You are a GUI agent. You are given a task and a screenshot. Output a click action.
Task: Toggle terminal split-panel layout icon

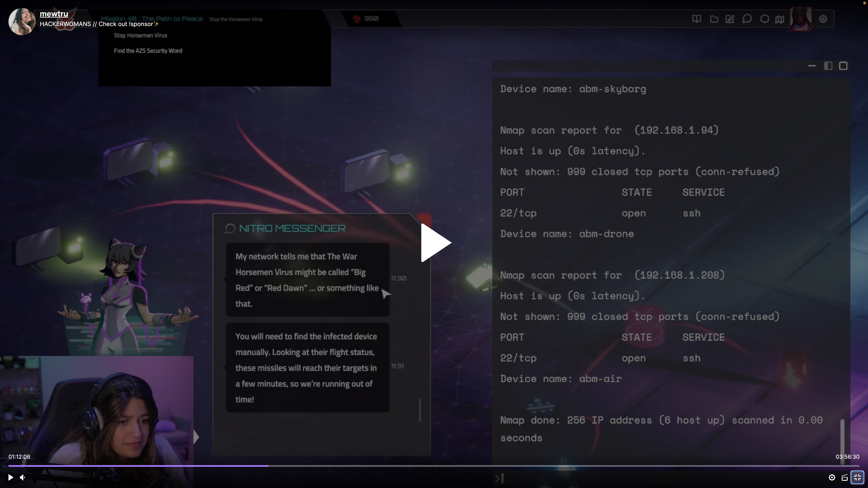click(x=828, y=66)
